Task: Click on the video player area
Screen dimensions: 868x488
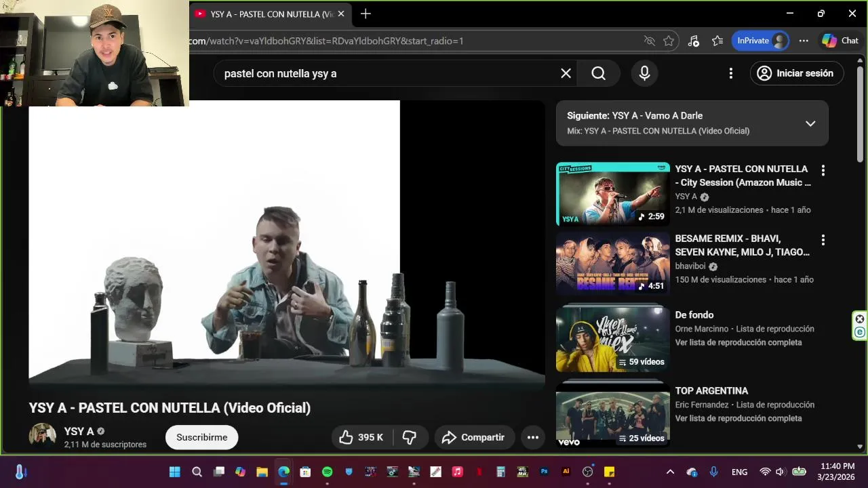Action: (287, 244)
